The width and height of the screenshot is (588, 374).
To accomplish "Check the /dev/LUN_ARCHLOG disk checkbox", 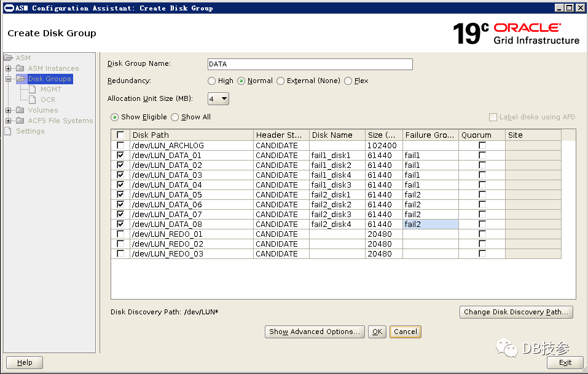I will 120,146.
